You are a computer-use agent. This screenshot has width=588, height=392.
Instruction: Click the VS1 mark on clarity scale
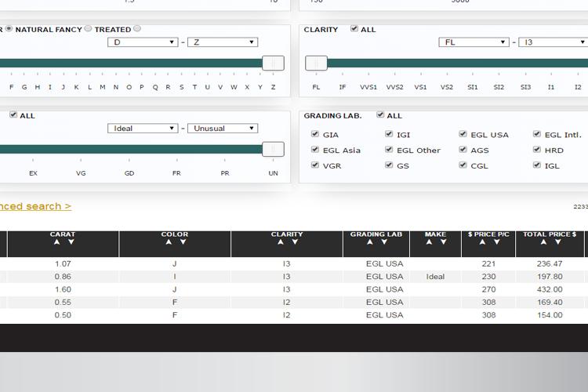(x=420, y=87)
